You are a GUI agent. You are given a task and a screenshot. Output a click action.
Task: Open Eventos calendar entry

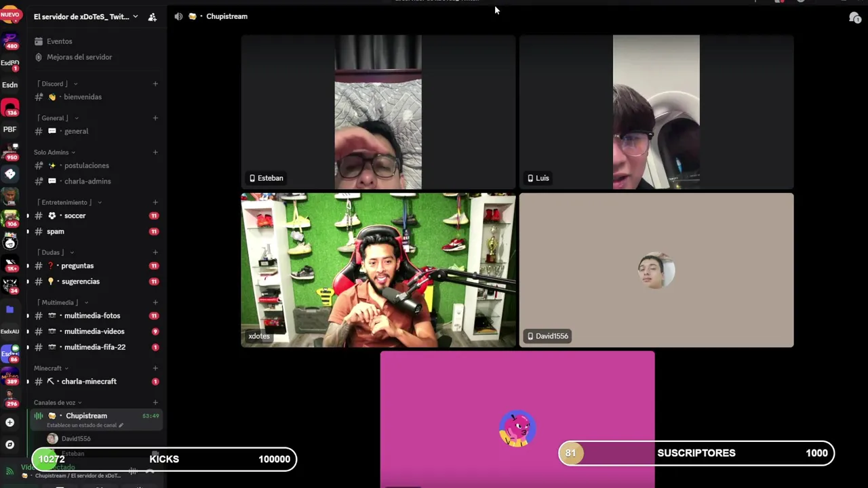click(60, 41)
